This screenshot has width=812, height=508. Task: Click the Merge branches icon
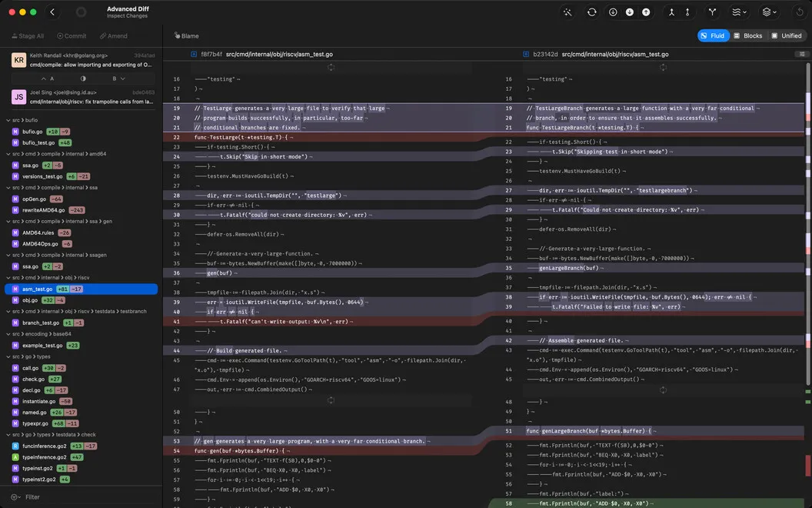[x=671, y=12]
